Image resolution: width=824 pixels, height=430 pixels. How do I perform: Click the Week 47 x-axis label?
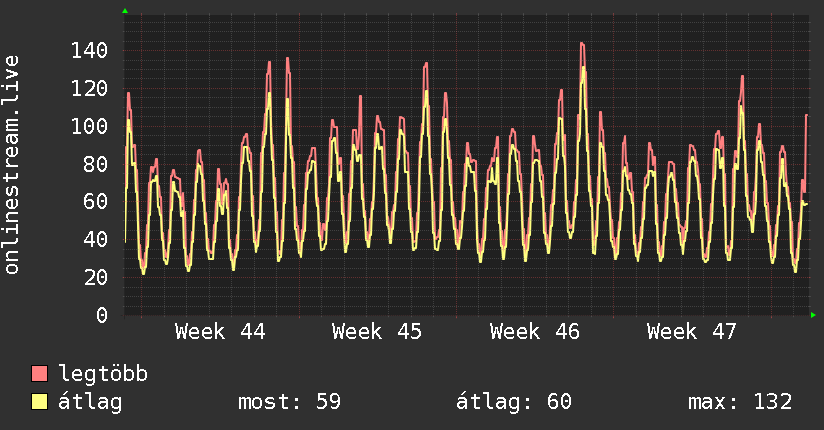pyautogui.click(x=692, y=332)
